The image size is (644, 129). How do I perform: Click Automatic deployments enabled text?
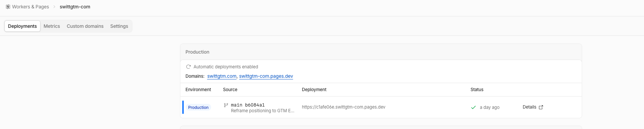tap(226, 67)
